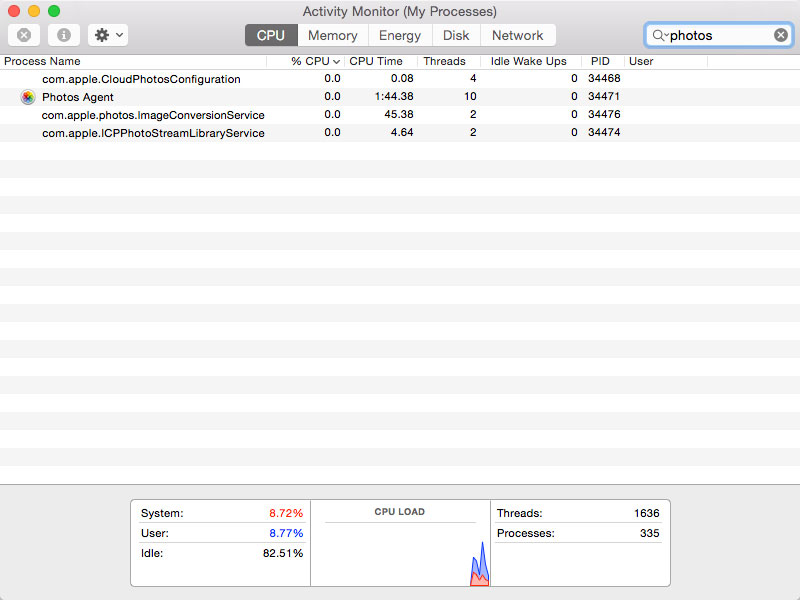This screenshot has width=800, height=600.
Task: Select the com.apple.ICPPhotoStreamLibraryService row
Action: tap(400, 133)
